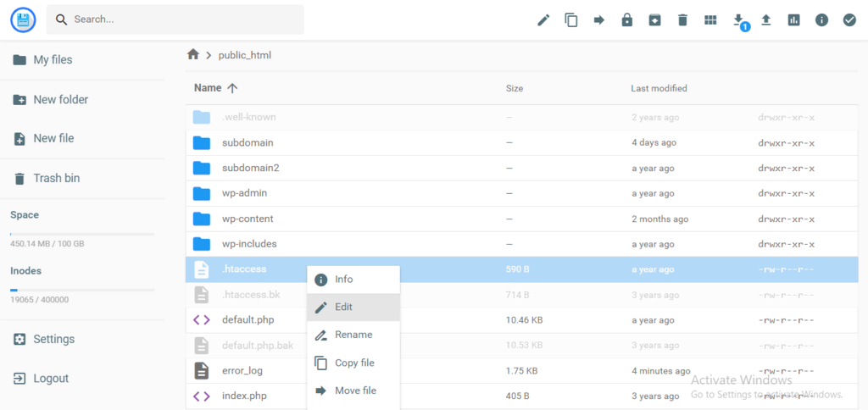Click New folder in the sidebar
This screenshot has width=868, height=410.
pyautogui.click(x=60, y=100)
